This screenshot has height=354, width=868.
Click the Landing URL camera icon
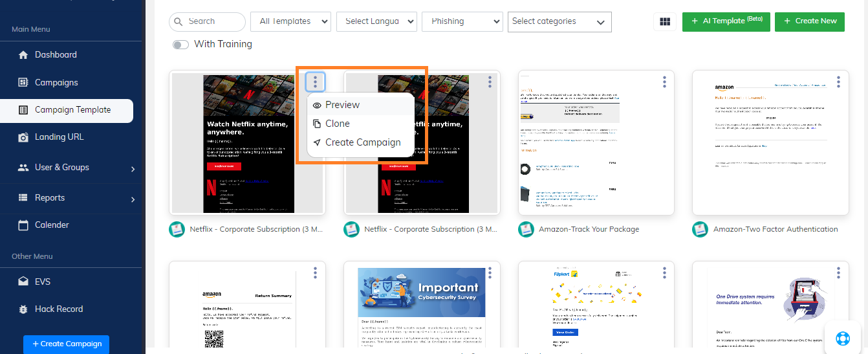click(23, 137)
